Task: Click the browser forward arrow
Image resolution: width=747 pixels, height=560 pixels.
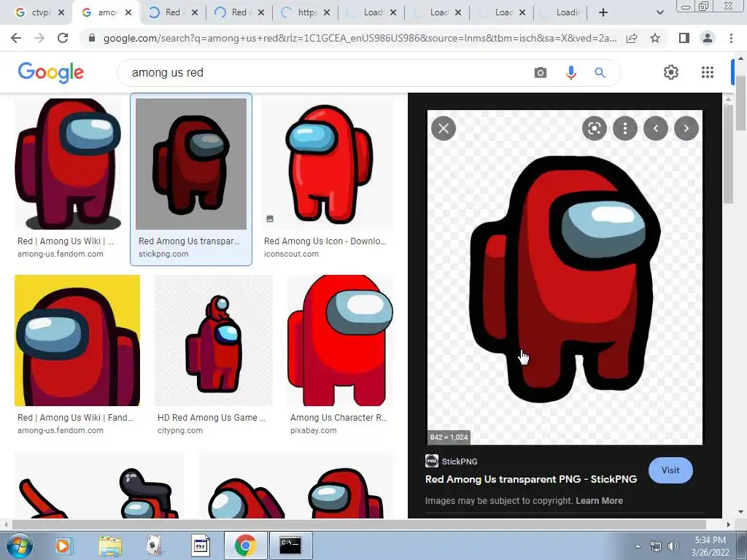Action: (x=39, y=38)
